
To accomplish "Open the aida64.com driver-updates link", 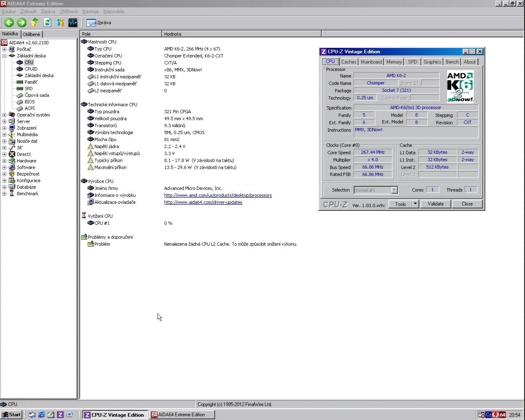I will (x=203, y=202).
